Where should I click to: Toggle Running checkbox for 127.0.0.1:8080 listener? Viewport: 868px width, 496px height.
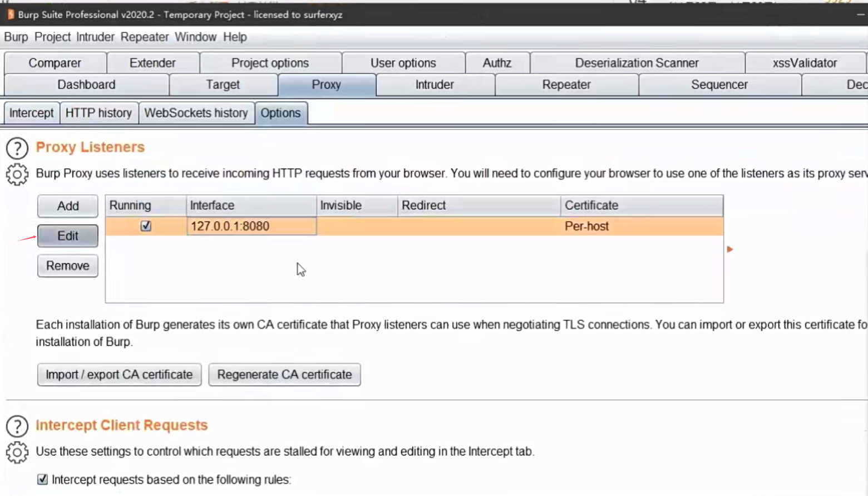[x=146, y=226]
